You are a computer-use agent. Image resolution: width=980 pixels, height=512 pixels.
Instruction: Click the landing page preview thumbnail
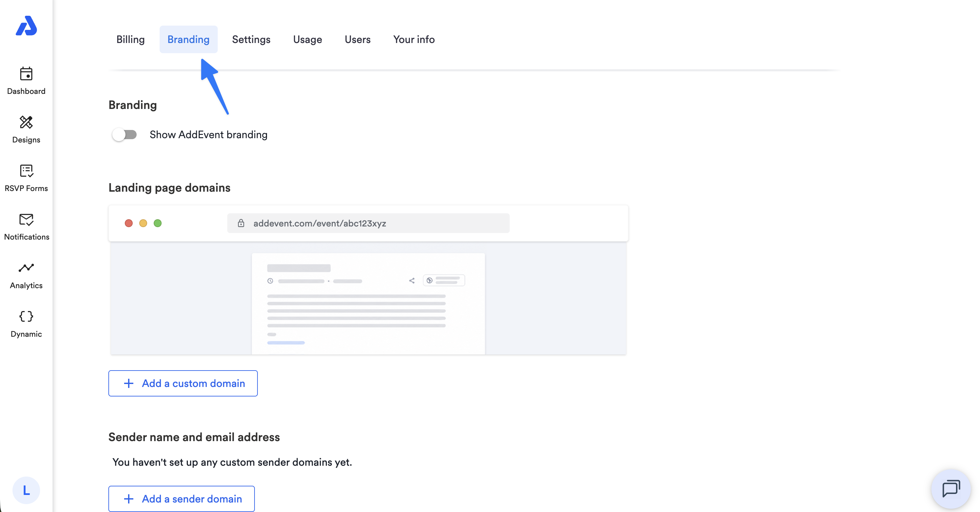pos(368,299)
